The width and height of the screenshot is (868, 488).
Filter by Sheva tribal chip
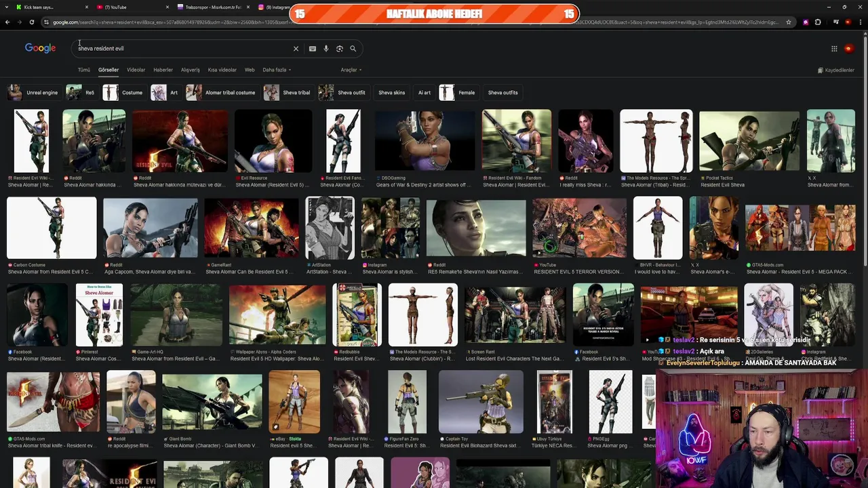288,92
